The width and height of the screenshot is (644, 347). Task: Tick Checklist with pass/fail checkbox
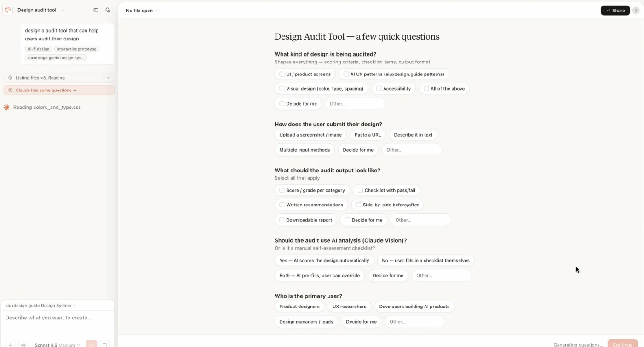(x=360, y=190)
